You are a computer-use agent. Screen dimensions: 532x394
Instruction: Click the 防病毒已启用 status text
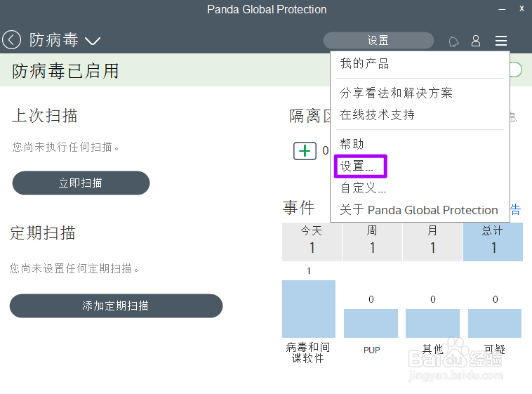pyautogui.click(x=65, y=71)
